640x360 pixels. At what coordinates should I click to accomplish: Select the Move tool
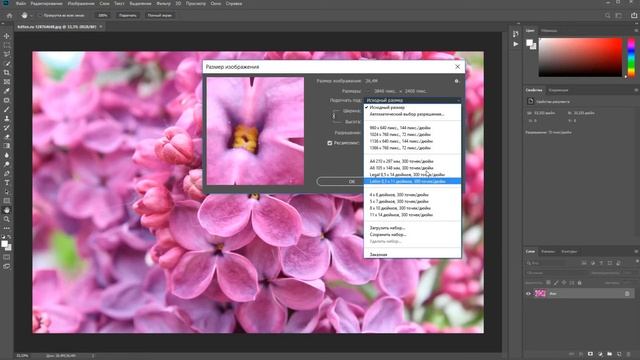tap(7, 36)
